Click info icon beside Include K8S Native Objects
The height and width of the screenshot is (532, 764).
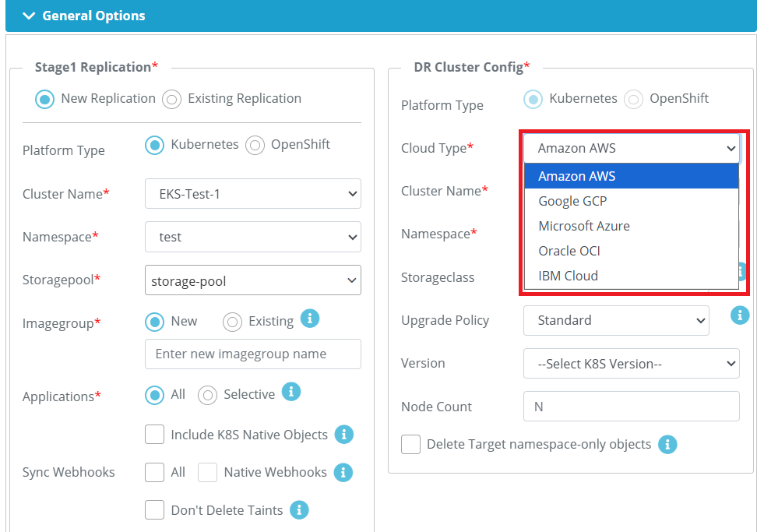tap(344, 435)
